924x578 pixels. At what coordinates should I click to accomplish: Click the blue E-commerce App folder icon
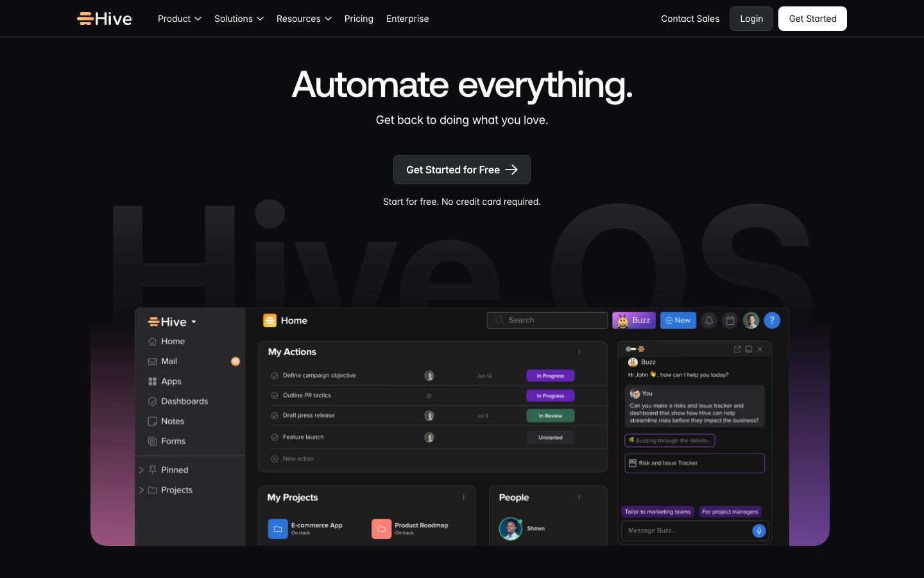point(278,529)
